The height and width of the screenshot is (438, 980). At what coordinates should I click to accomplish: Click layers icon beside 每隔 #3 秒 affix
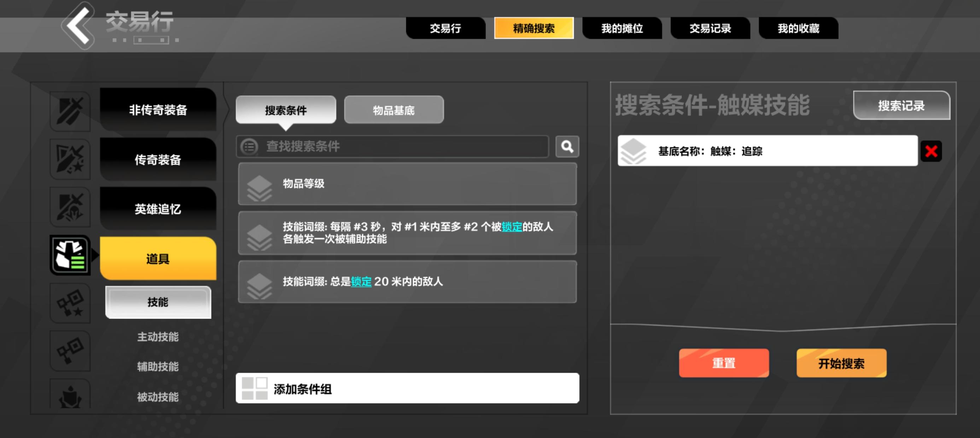[x=259, y=237]
